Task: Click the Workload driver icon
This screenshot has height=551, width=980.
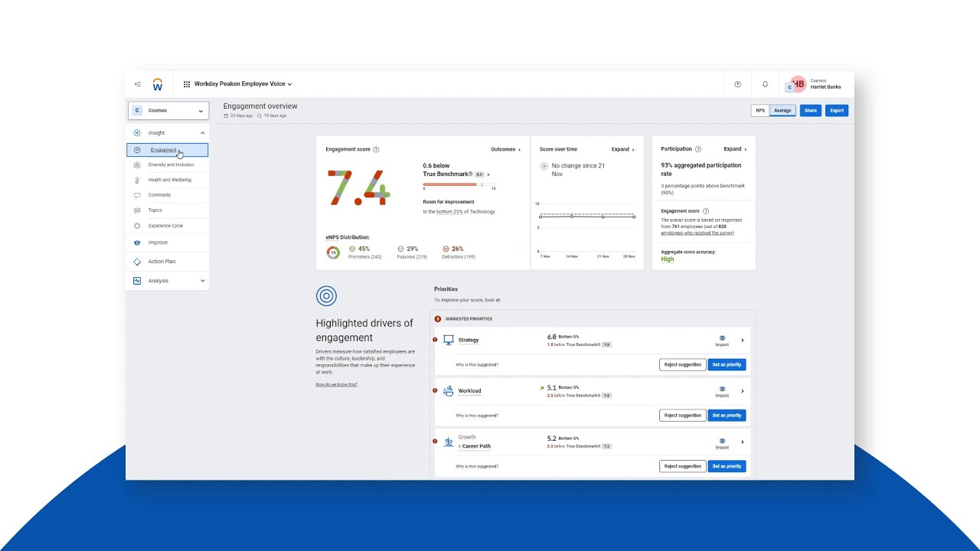Action: point(449,391)
